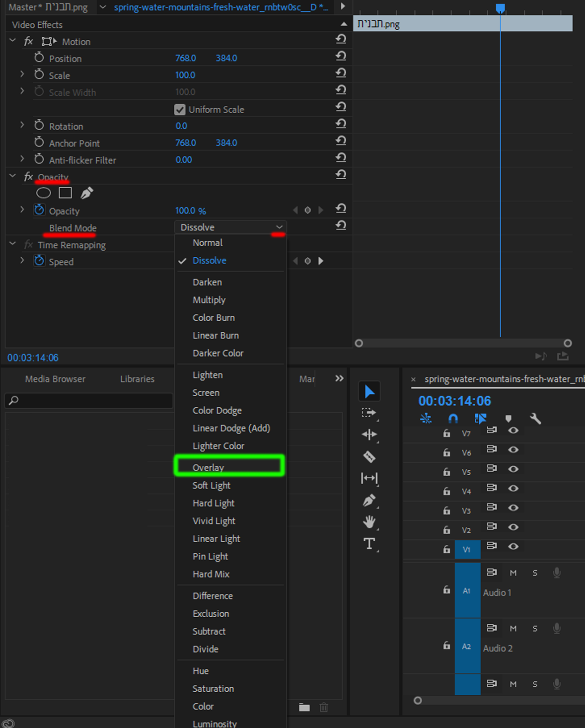Open Timeline Display Settings wrench

535,419
